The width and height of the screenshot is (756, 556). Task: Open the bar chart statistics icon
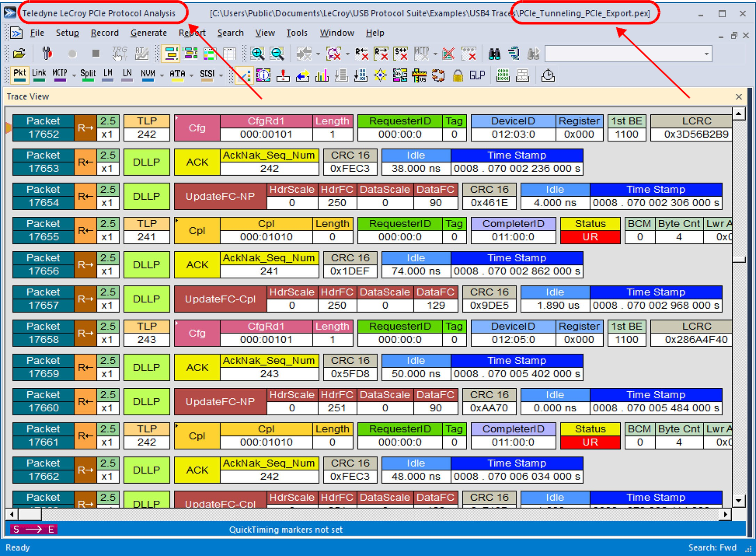tap(322, 75)
